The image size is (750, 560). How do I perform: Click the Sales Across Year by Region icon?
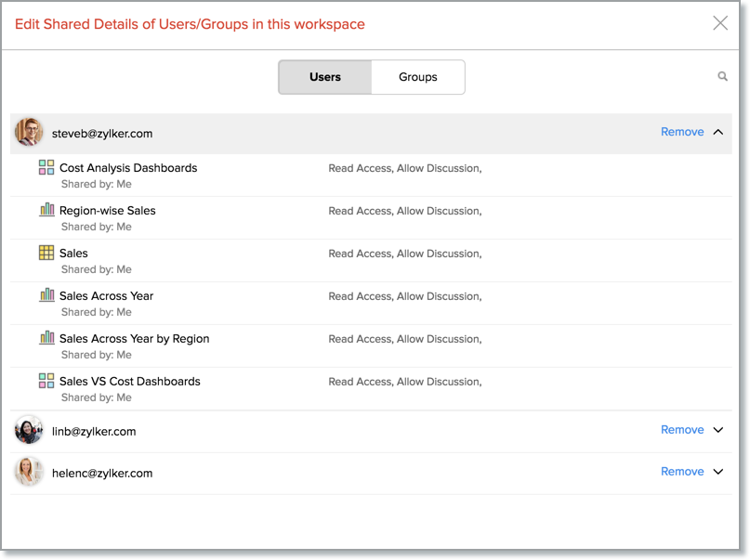pos(46,338)
